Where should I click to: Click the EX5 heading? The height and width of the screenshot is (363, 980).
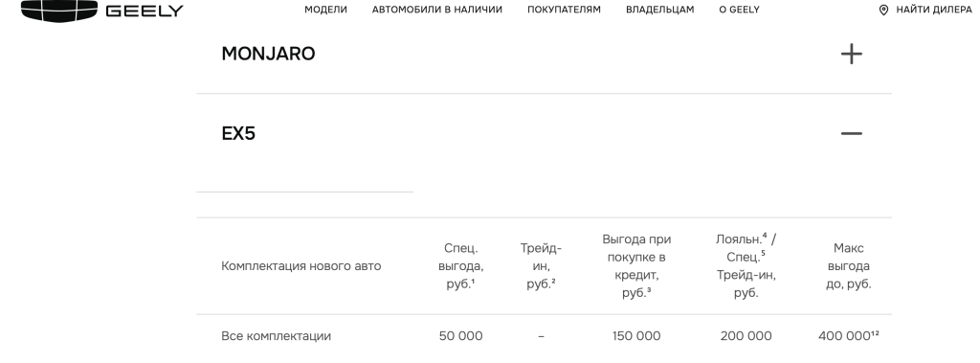tap(238, 134)
